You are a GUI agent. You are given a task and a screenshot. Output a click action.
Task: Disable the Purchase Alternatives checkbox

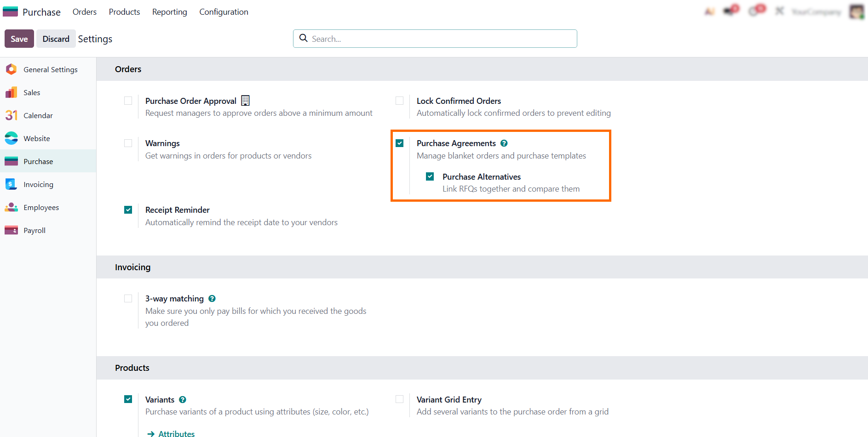(x=430, y=176)
